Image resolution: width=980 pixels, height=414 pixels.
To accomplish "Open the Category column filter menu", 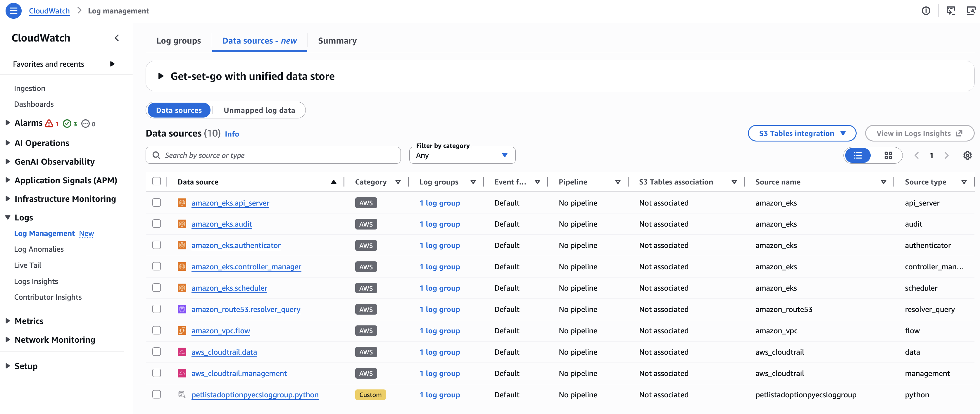I will click(x=398, y=182).
